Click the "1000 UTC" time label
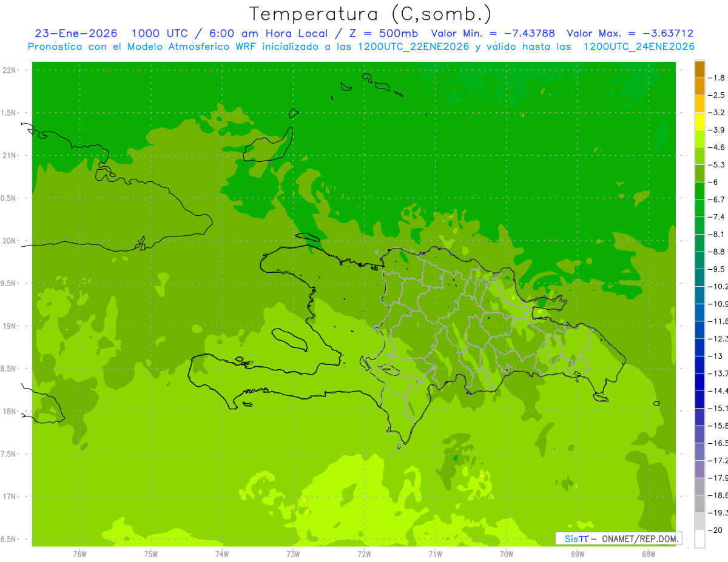This screenshot has width=728, height=562. click(161, 33)
